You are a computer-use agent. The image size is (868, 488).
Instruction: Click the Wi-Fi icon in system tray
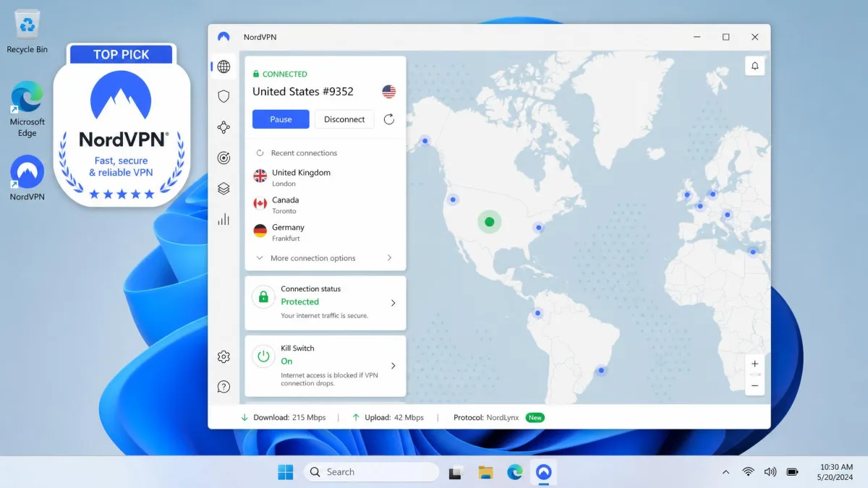click(x=748, y=472)
